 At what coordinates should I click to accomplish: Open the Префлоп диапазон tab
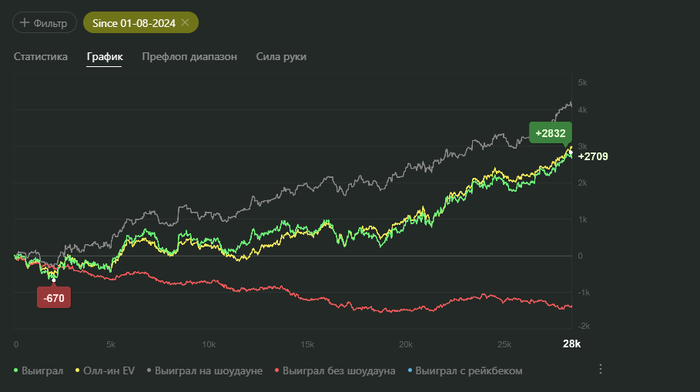tap(189, 57)
